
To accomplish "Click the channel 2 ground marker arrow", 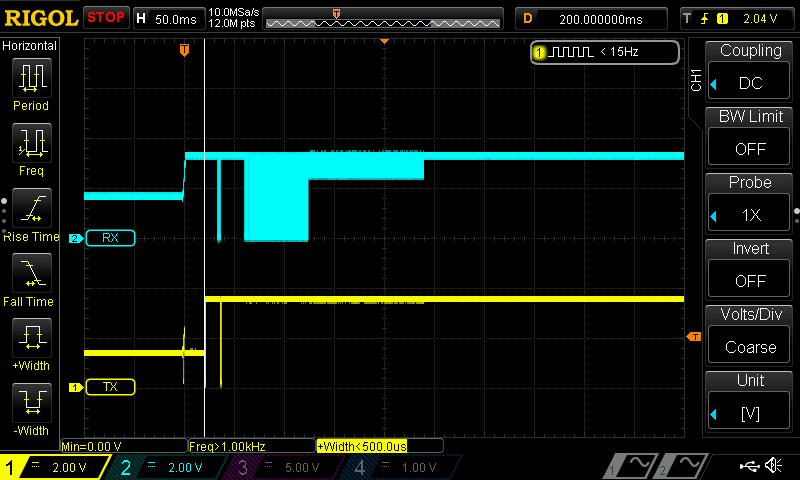I will tap(76, 238).
